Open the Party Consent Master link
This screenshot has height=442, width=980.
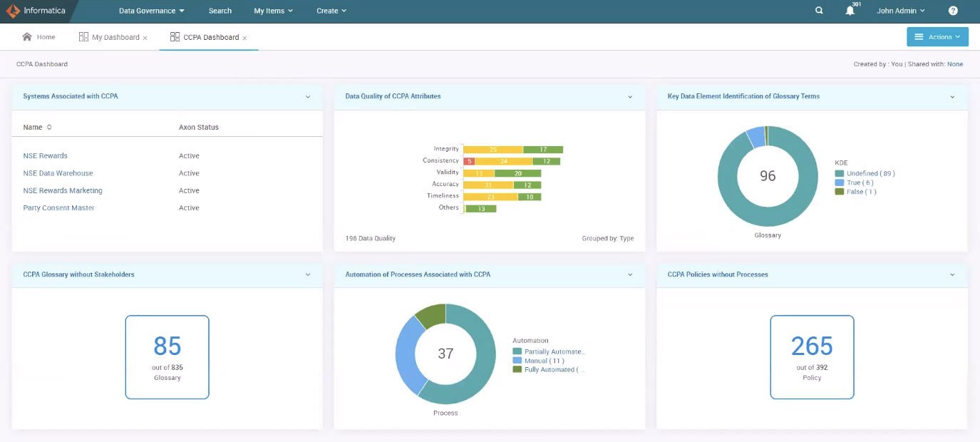click(x=58, y=208)
